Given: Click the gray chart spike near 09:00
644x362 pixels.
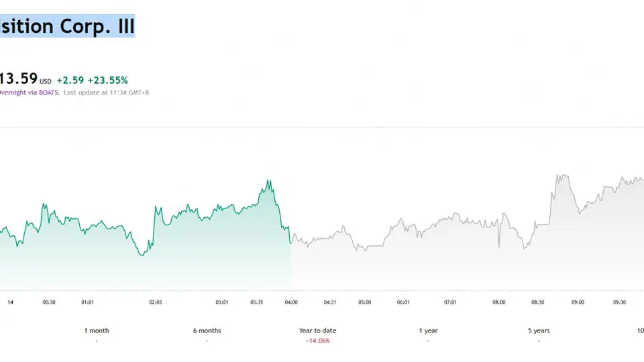Looking at the screenshot, I should click(562, 176).
